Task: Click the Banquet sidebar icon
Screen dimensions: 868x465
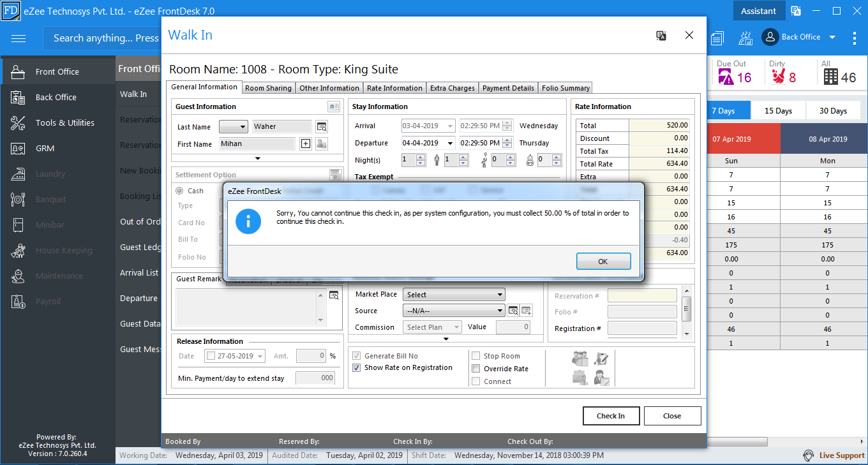Action: pos(18,199)
